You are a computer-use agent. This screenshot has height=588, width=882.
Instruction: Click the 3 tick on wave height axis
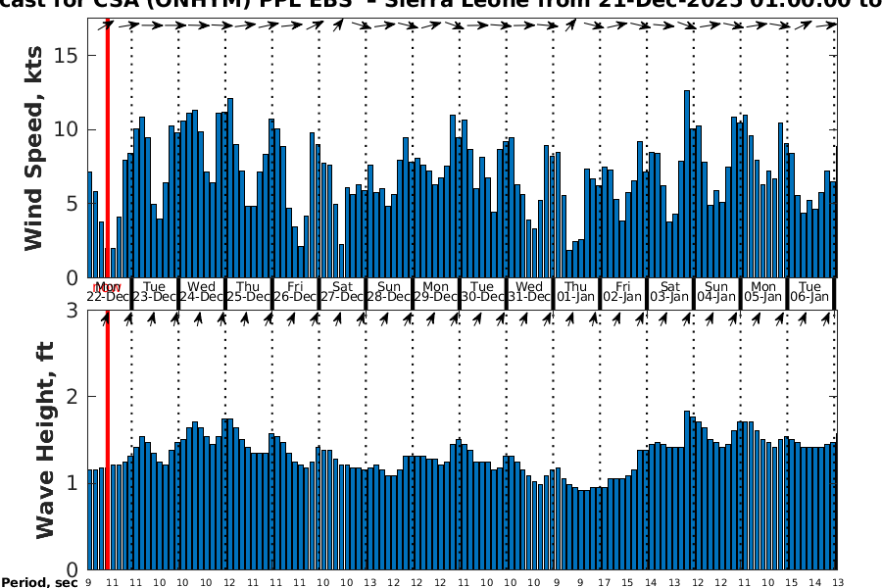click(x=72, y=311)
